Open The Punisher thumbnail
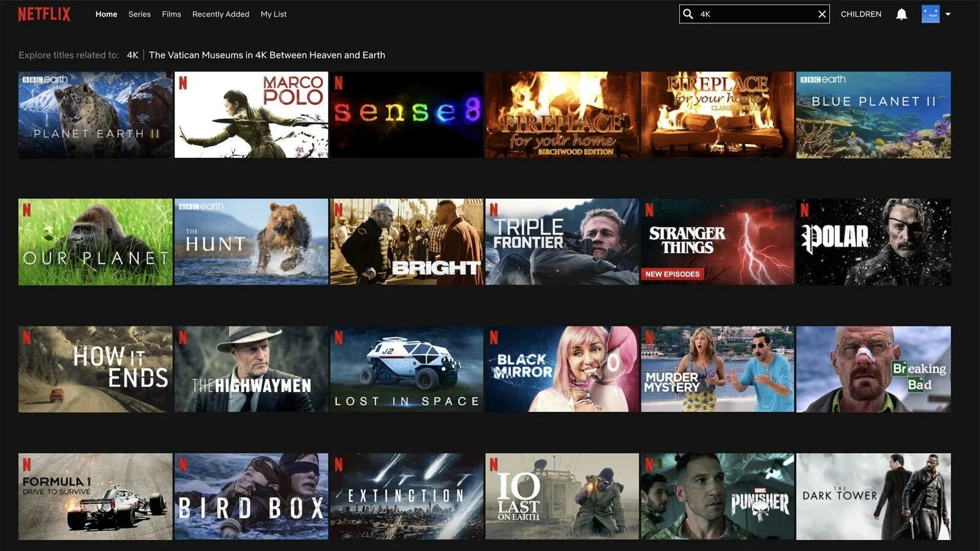Viewport: 980px width, 551px height. point(717,497)
